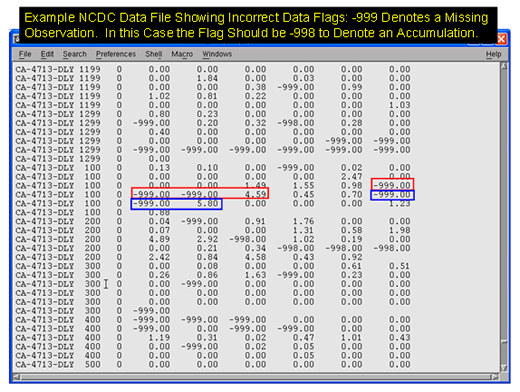Open the Preferences menu

[116, 54]
